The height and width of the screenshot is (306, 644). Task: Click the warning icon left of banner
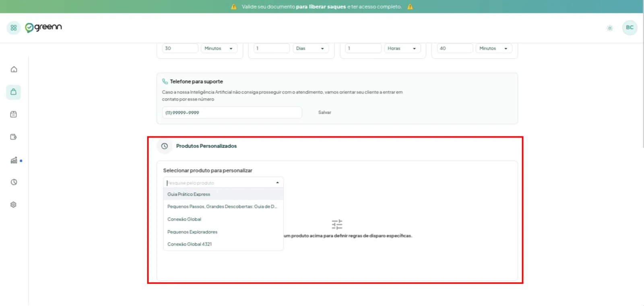[x=233, y=6]
